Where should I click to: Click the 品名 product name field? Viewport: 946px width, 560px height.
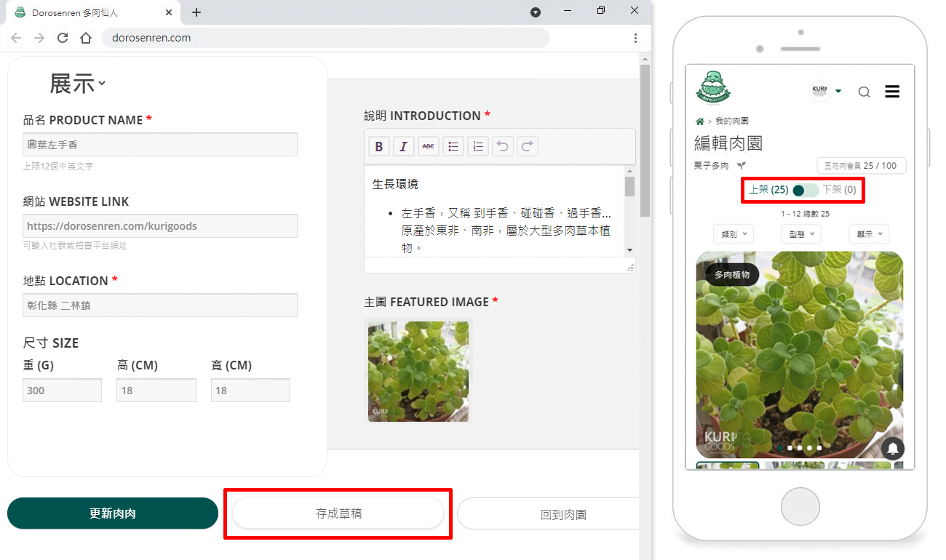point(160,145)
